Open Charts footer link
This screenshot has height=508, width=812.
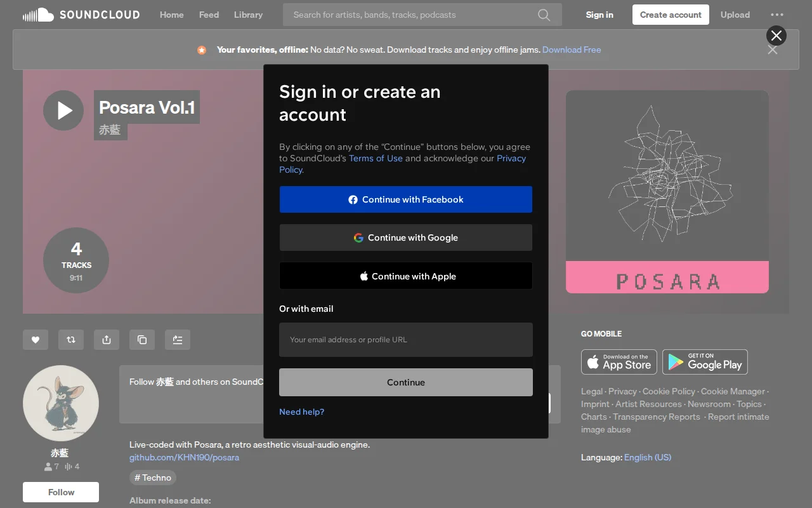[594, 417]
